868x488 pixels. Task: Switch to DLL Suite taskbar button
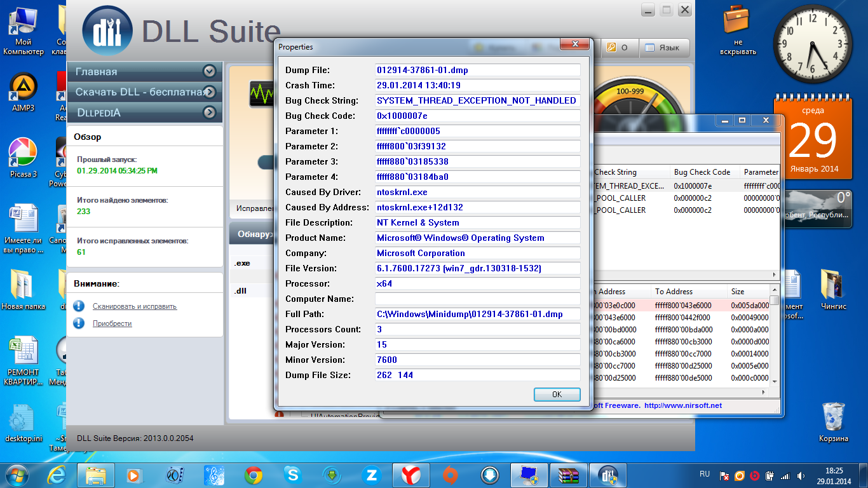tap(608, 475)
